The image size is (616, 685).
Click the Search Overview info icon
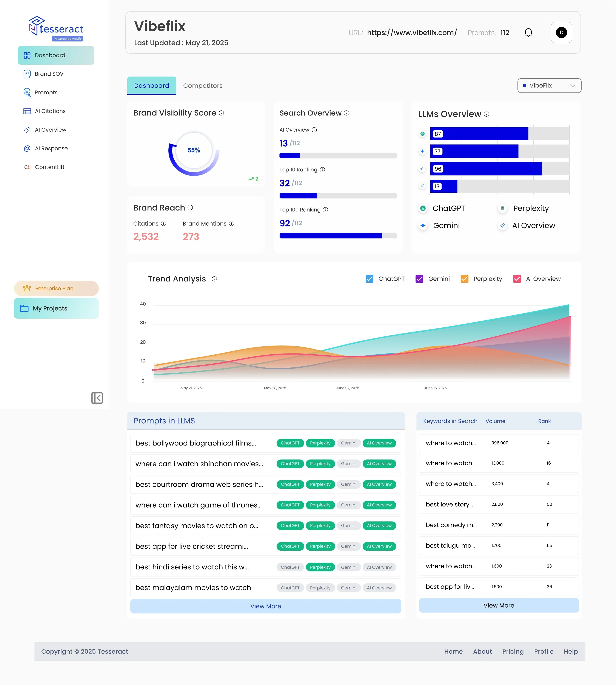click(x=346, y=113)
